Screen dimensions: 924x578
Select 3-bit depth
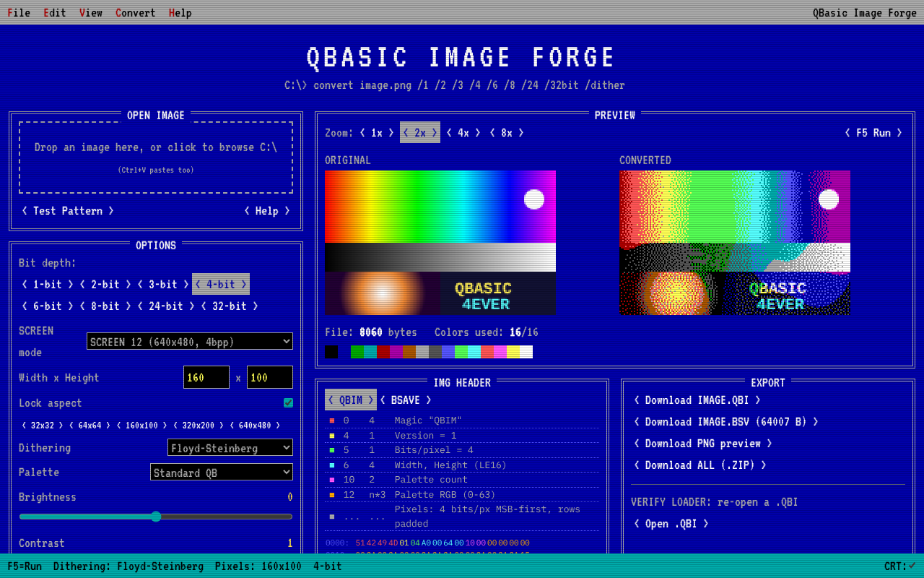[163, 284]
